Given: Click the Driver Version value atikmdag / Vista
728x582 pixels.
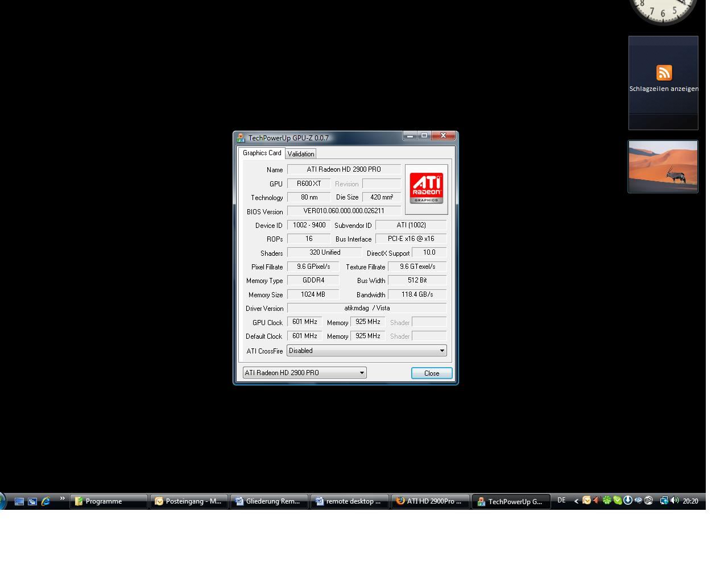Looking at the screenshot, I should (367, 308).
